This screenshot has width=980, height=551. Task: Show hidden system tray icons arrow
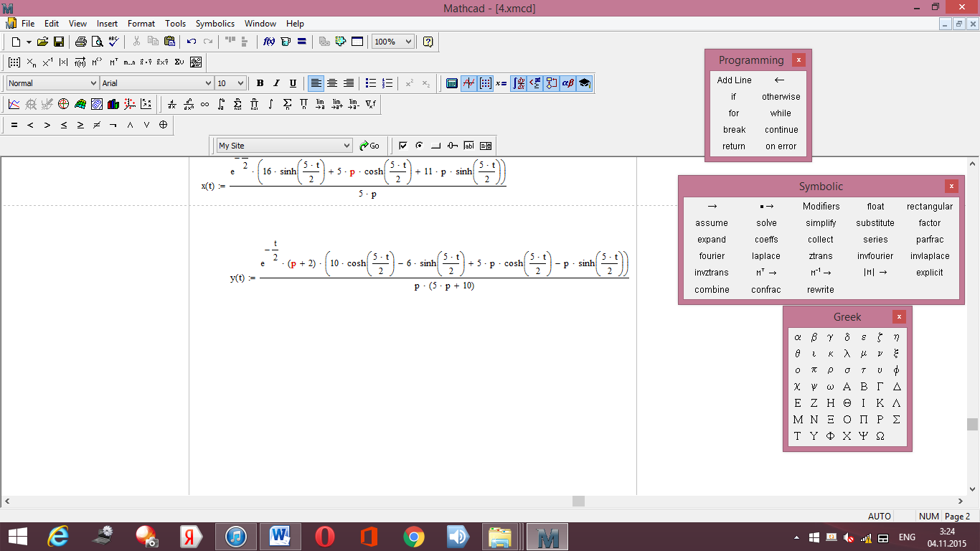797,537
